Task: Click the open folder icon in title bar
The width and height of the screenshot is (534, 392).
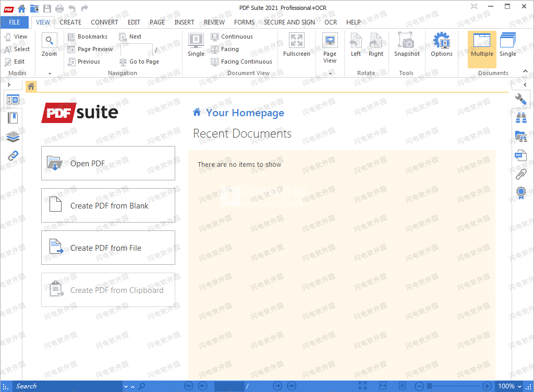Action: coord(34,8)
